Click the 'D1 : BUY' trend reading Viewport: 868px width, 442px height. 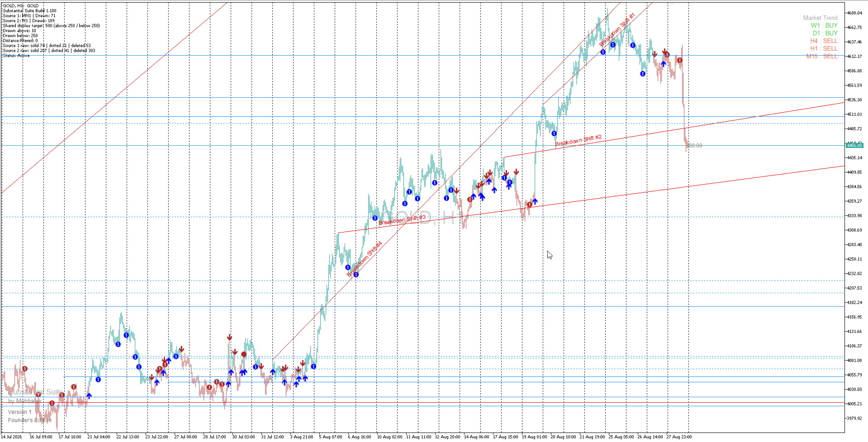click(825, 33)
